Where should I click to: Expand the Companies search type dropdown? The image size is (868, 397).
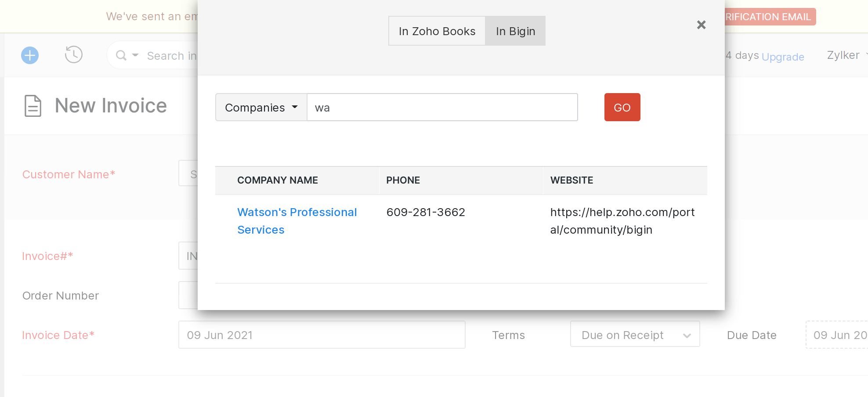tap(261, 108)
